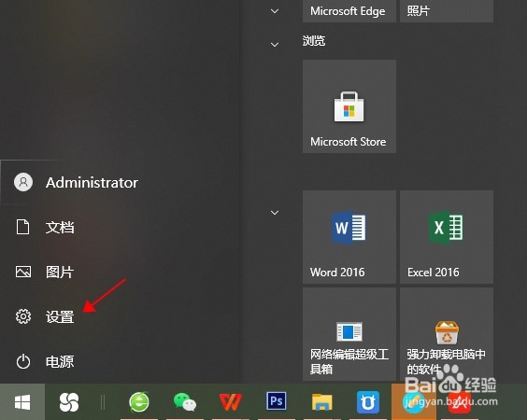This screenshot has width=527, height=420.
Task: Launch the Excel 2016 tile
Action: 447,237
